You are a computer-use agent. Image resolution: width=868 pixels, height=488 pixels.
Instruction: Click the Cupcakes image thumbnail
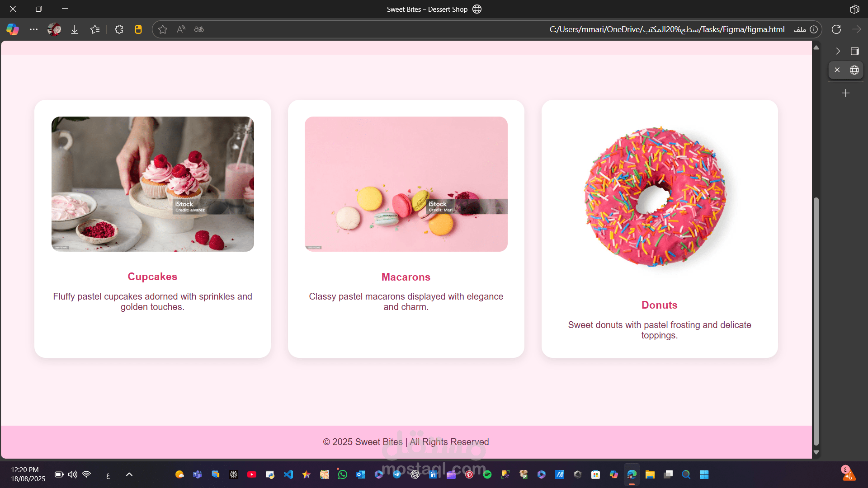(153, 184)
